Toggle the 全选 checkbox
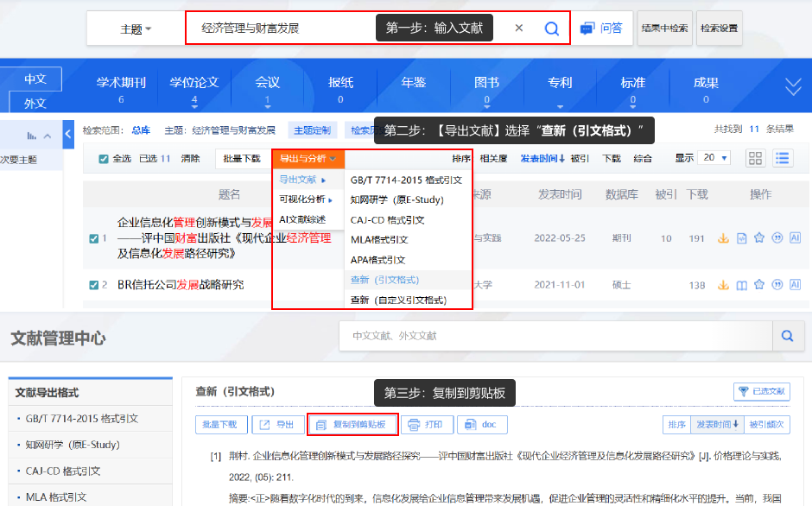Image resolution: width=812 pixels, height=506 pixels. click(104, 159)
